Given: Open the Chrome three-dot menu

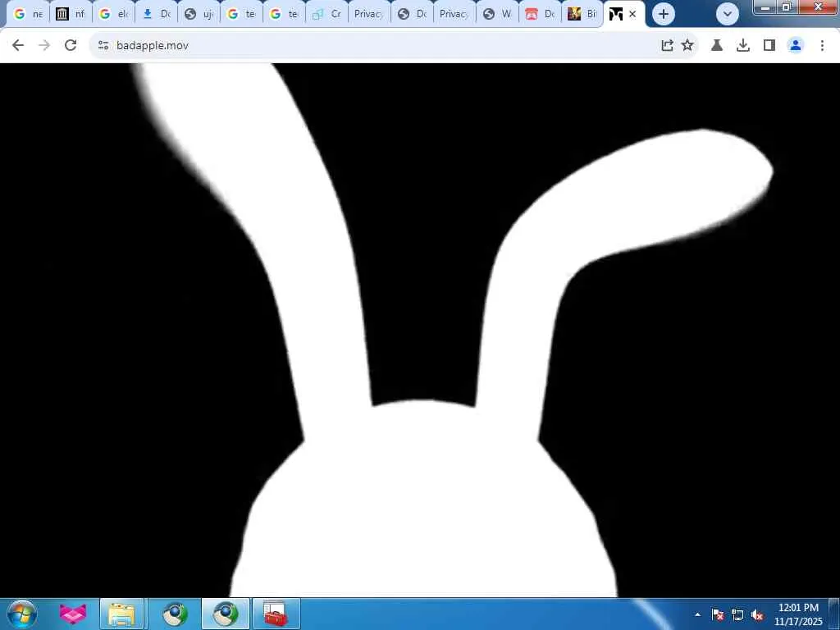Looking at the screenshot, I should (822, 46).
